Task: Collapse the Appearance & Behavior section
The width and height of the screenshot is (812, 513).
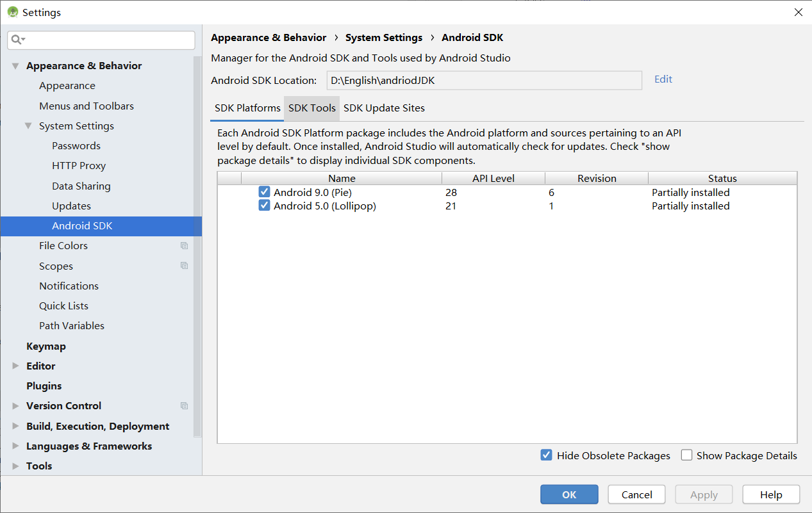Action: point(15,66)
